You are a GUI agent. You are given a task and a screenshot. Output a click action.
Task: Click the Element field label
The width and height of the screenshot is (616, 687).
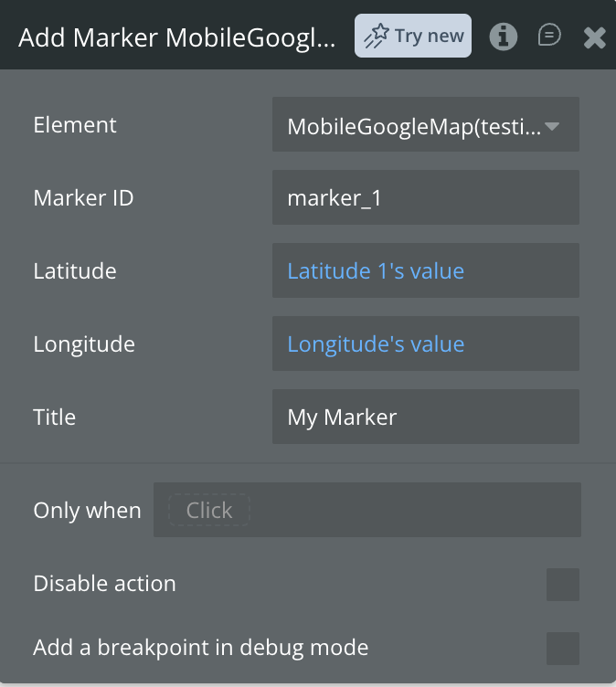click(75, 125)
